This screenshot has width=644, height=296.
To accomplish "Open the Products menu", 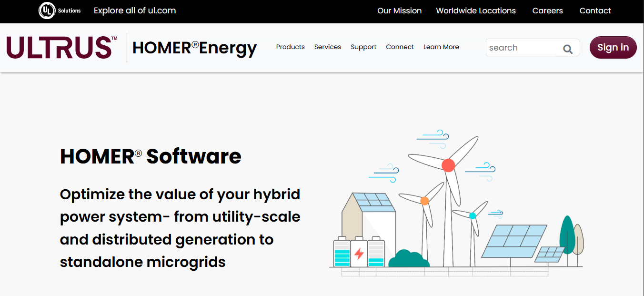I will click(x=290, y=47).
